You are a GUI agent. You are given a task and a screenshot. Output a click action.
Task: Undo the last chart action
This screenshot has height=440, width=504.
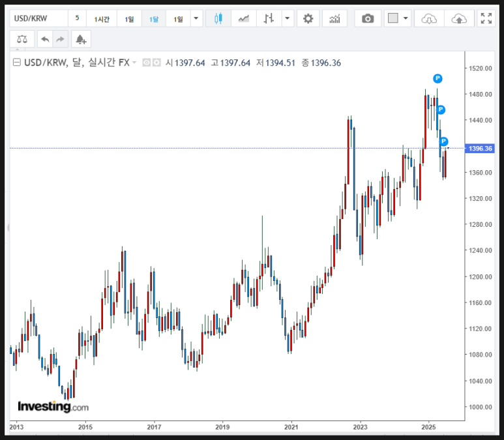45,39
